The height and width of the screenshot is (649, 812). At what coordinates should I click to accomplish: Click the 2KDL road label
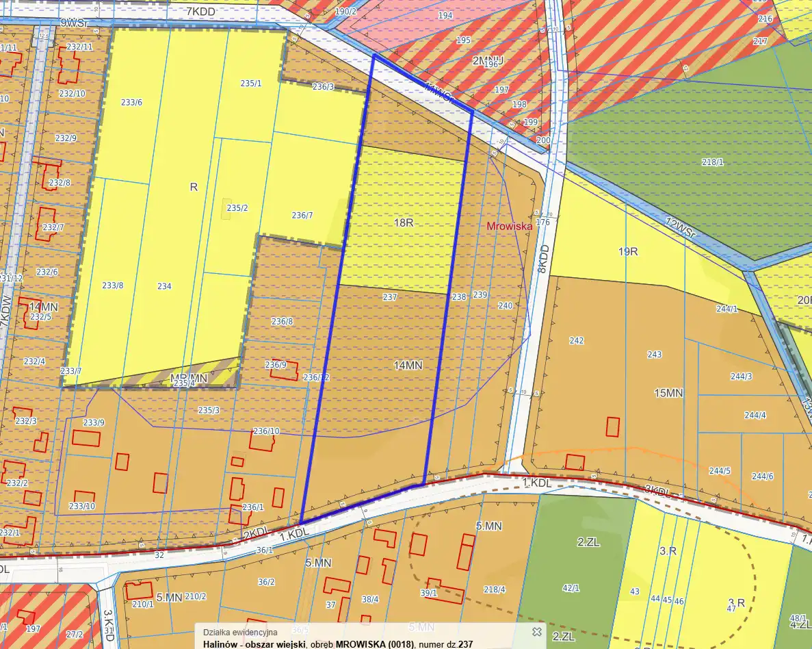[x=255, y=534]
